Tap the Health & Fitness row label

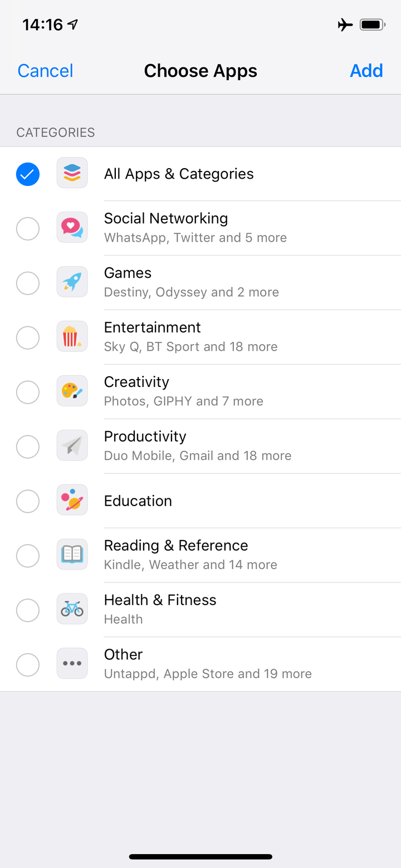tap(160, 600)
